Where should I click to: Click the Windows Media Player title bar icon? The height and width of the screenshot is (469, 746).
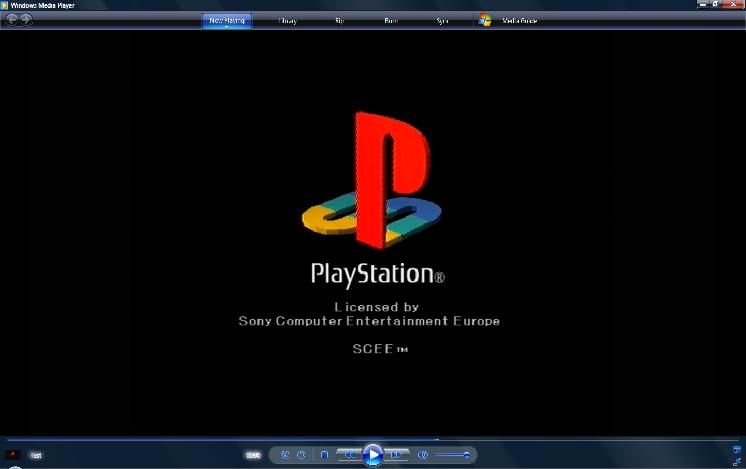pos(5,5)
